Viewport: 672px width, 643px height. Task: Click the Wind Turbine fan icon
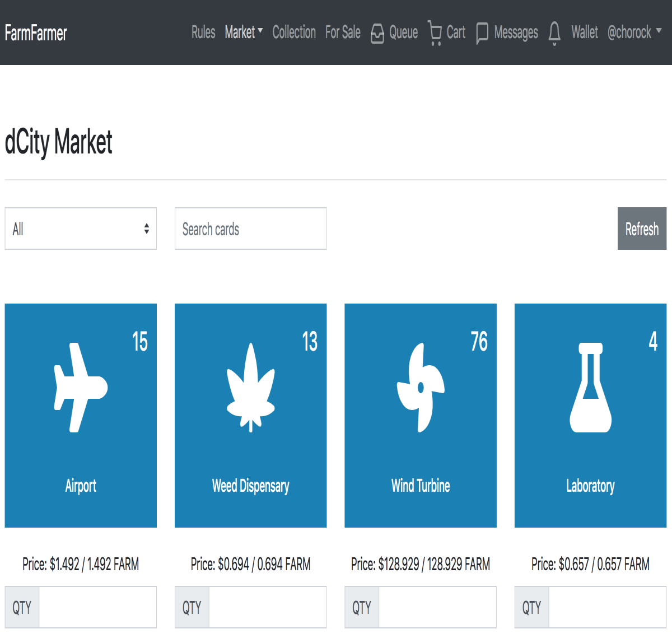(x=421, y=388)
